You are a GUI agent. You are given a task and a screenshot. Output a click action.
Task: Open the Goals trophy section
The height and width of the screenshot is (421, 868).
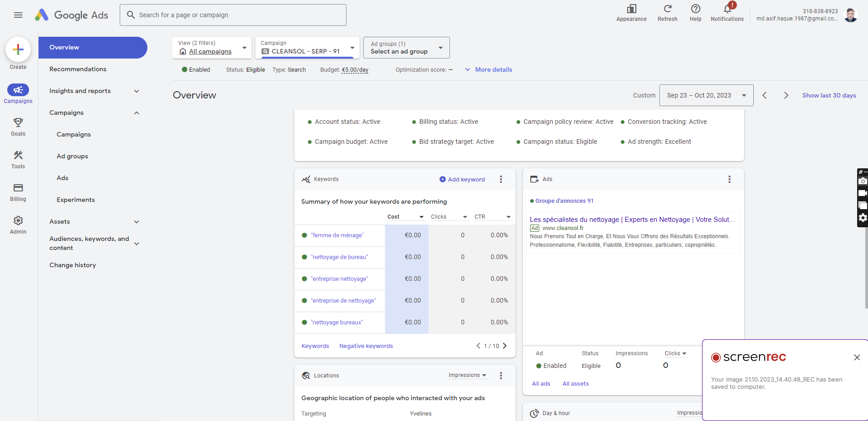point(18,127)
